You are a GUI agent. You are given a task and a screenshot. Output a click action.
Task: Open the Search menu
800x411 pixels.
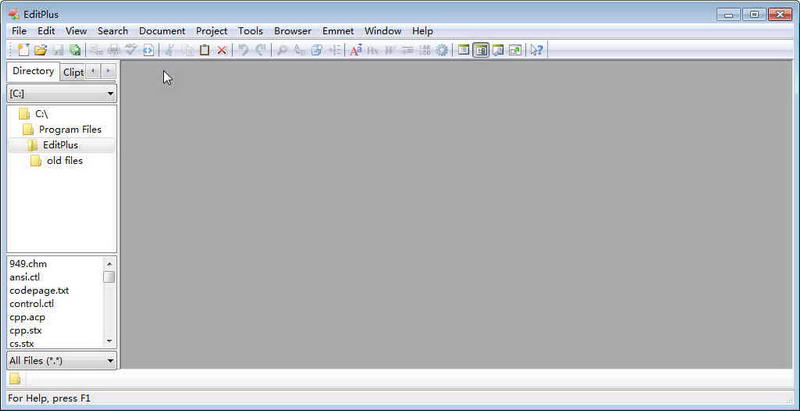[x=113, y=31]
